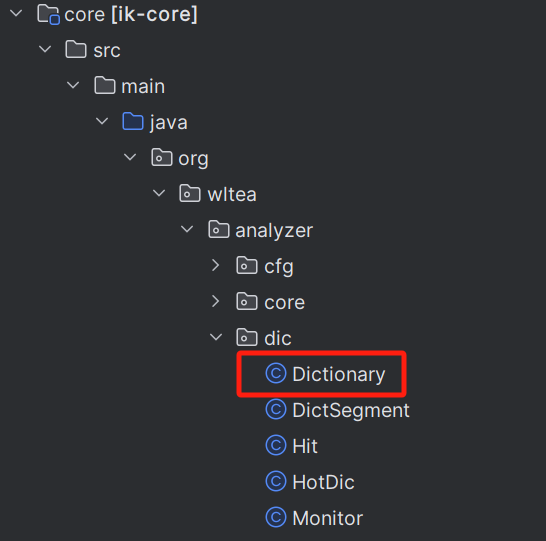This screenshot has height=541, width=546.
Task: Select the main folder label
Action: coord(143,86)
